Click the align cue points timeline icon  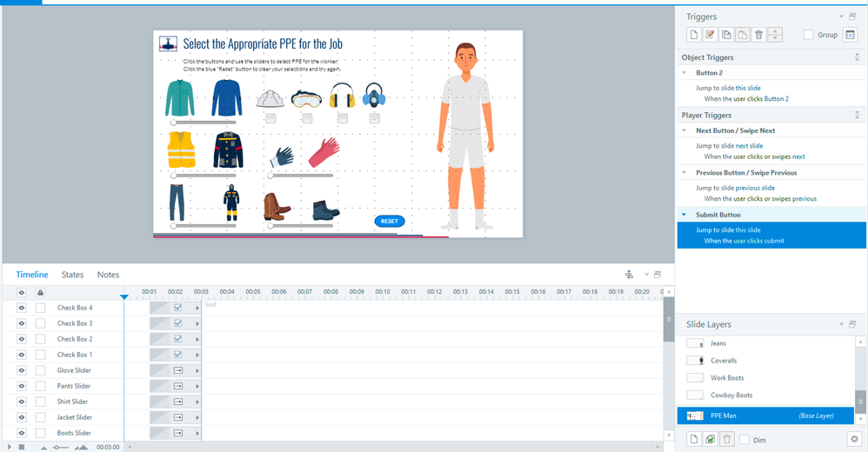click(629, 275)
